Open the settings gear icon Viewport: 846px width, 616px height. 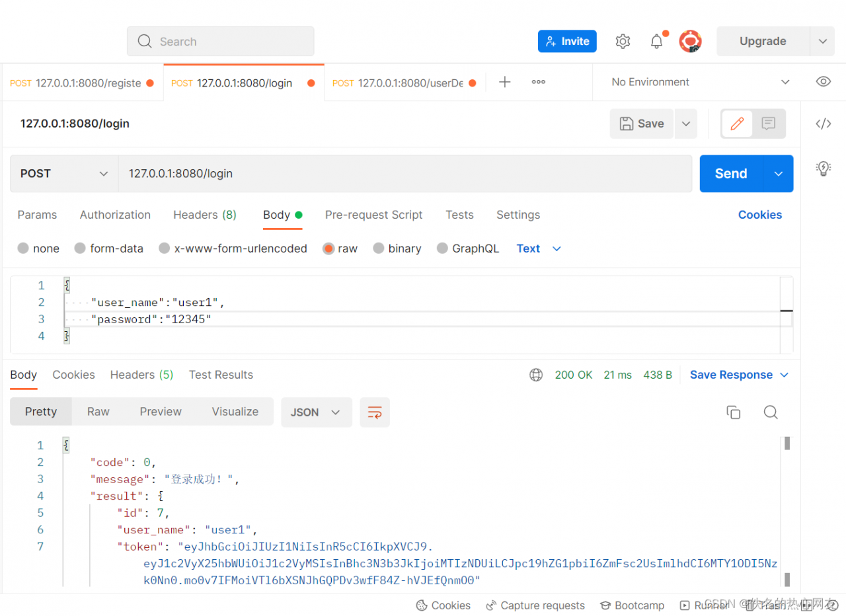pyautogui.click(x=623, y=42)
